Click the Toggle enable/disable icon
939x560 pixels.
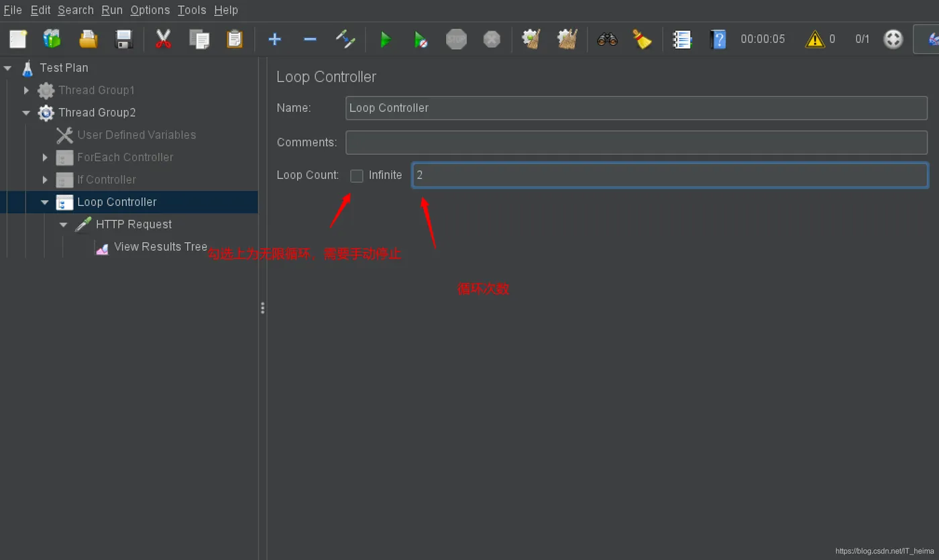pos(345,39)
